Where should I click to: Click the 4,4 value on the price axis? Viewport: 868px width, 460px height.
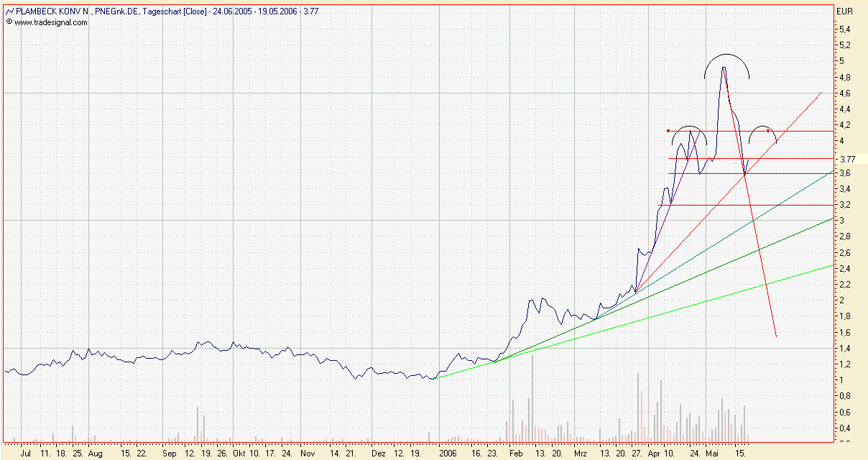(845, 109)
